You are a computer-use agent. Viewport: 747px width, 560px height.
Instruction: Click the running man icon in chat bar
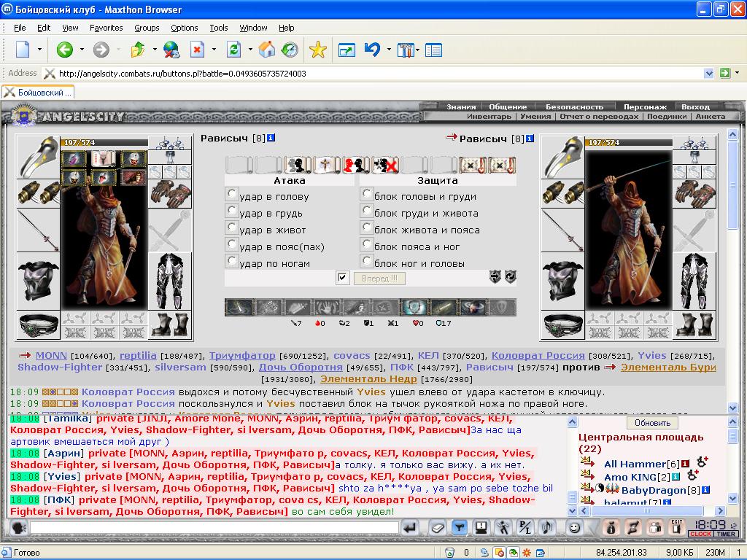pos(503,528)
